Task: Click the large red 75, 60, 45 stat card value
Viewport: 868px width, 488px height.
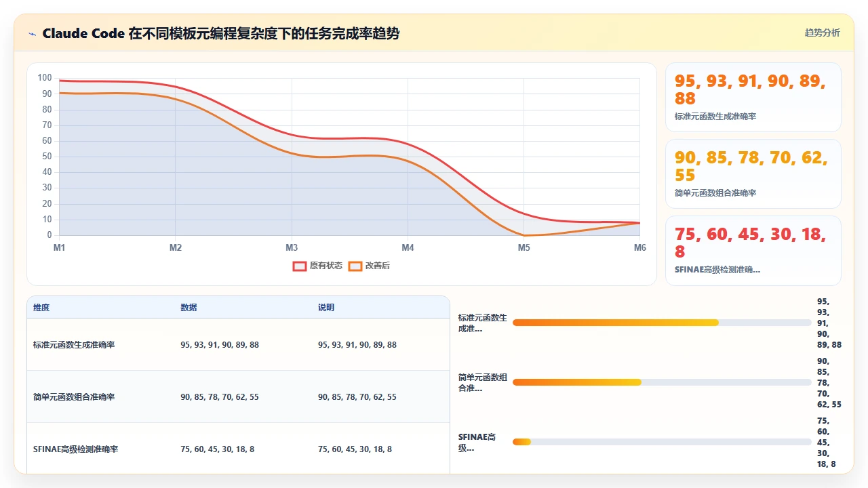Action: pos(751,243)
